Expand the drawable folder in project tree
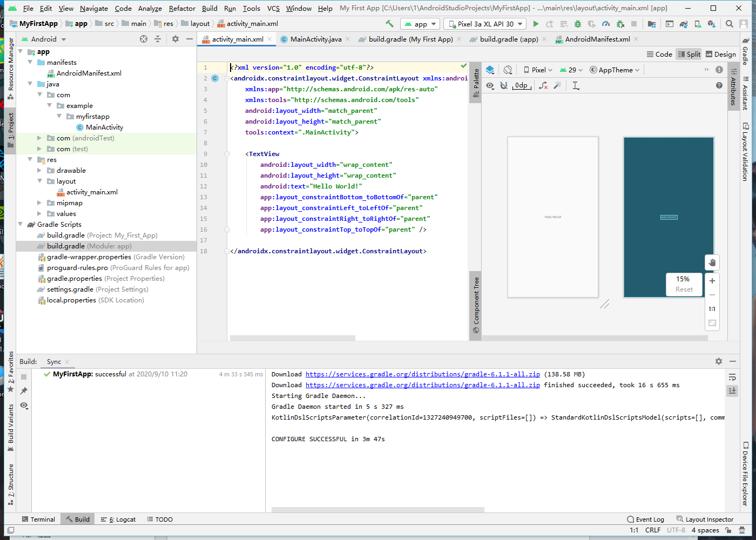756x540 pixels. click(39, 171)
